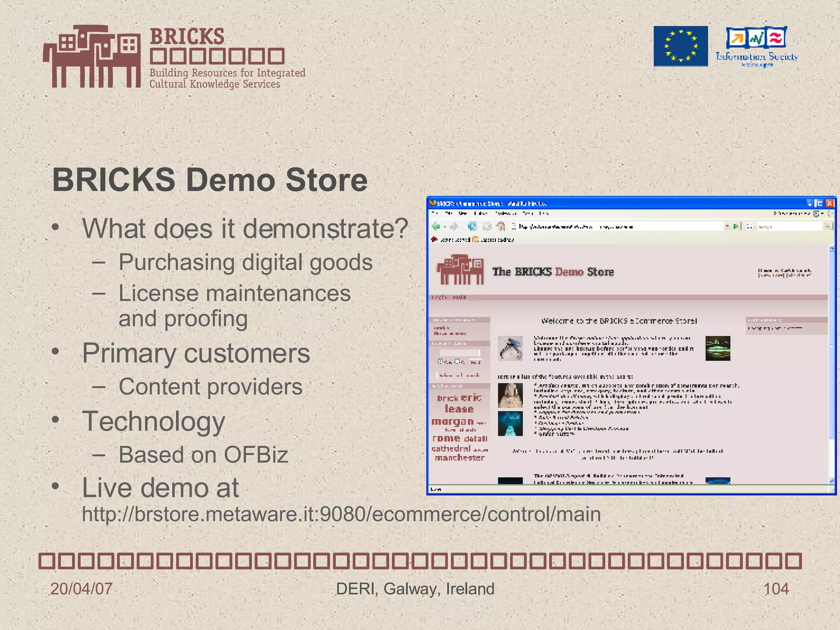
Task: Click the green glowing product thumbnail
Action: [718, 348]
